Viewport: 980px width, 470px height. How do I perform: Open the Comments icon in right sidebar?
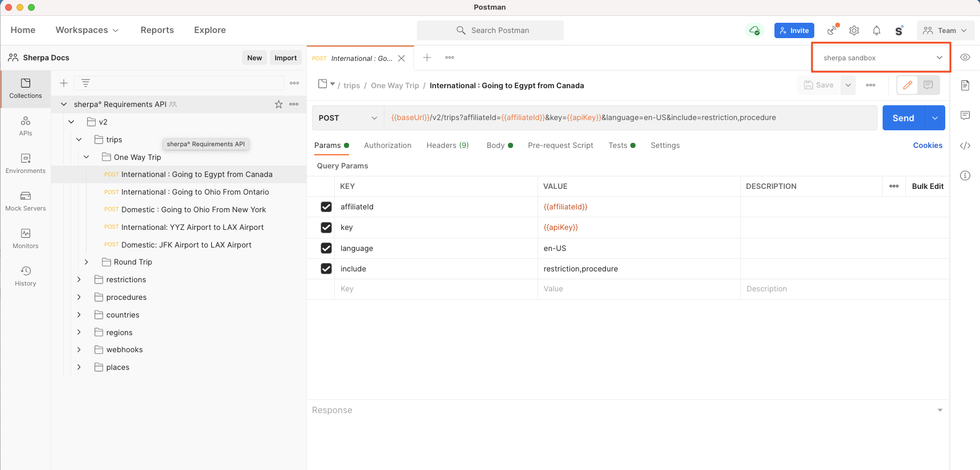[965, 116]
